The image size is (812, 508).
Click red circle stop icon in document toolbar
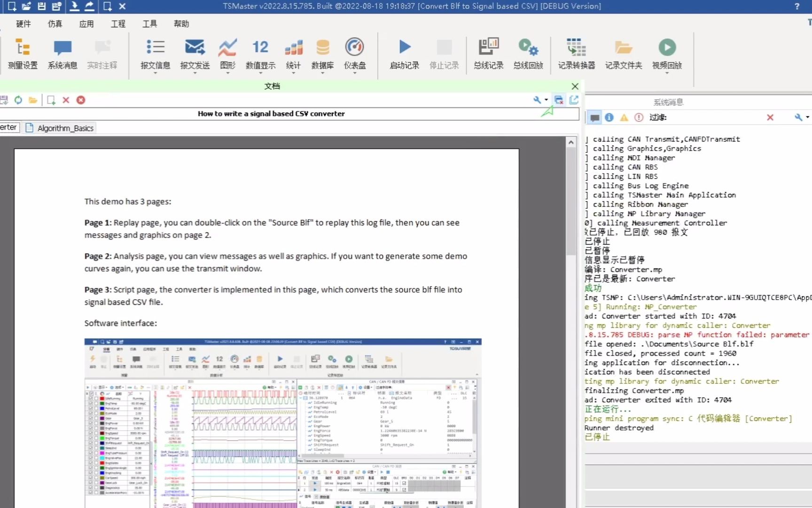(x=81, y=100)
